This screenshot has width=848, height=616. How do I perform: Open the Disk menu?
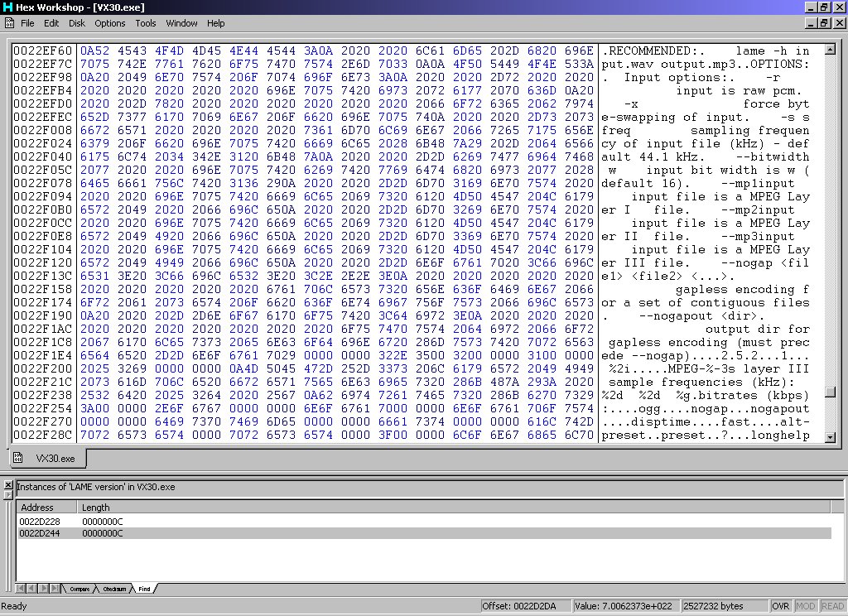point(77,23)
